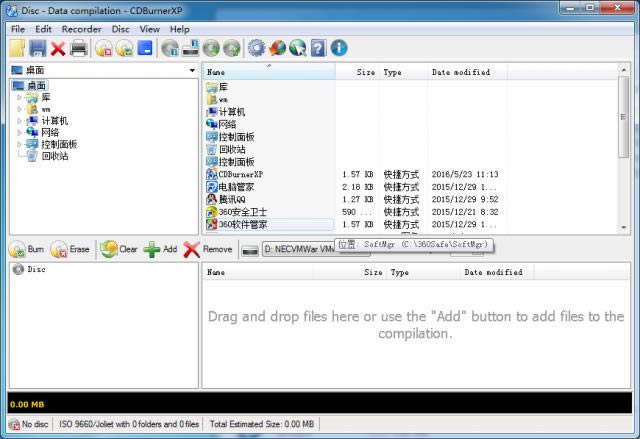Click the blue square toolbar icon
Viewport: 640px width, 439px height.
pyautogui.click(x=145, y=48)
